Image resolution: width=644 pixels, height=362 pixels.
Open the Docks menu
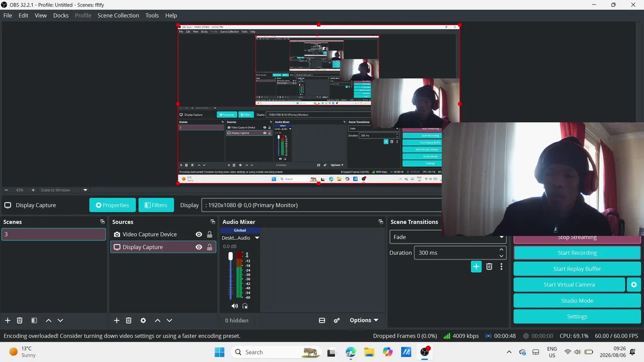[x=61, y=16]
